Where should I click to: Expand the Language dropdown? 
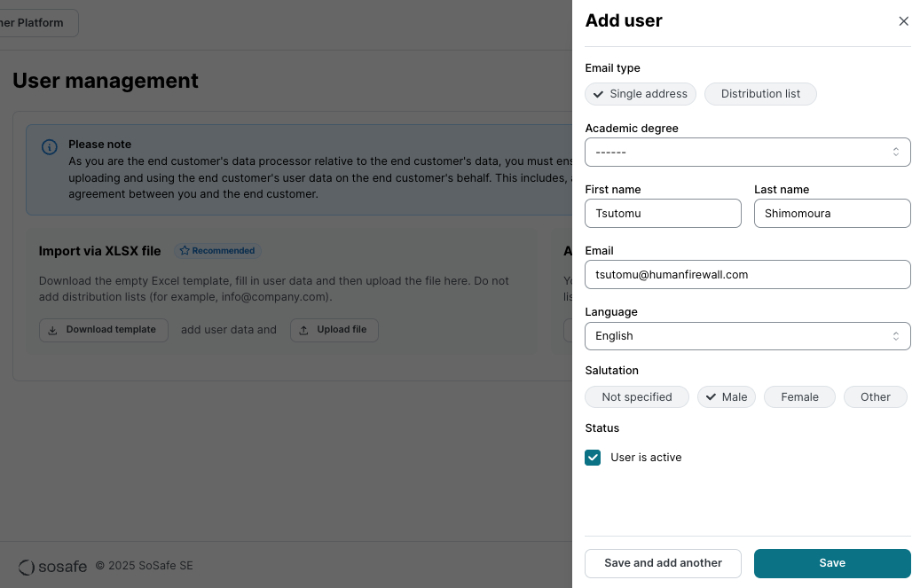[x=747, y=336]
